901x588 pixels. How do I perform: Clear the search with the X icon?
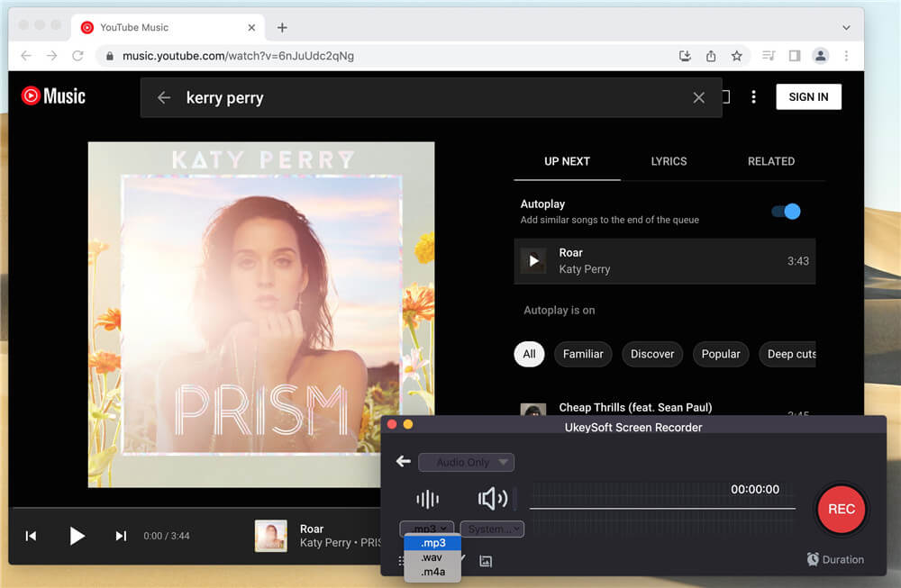point(698,97)
